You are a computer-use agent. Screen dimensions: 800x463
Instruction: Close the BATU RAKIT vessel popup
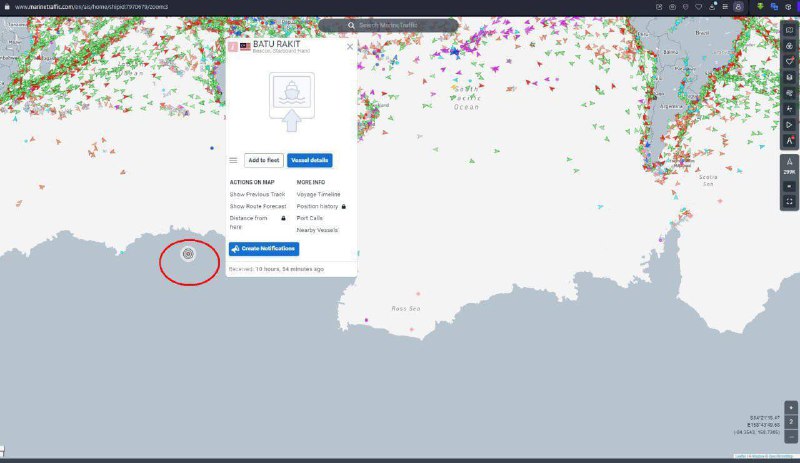349,46
